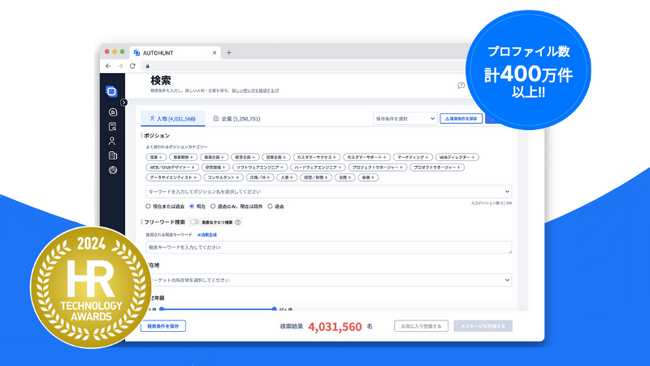Open the 保存条件を選択 dropdown
Image resolution: width=650 pixels, height=366 pixels.
pos(405,119)
